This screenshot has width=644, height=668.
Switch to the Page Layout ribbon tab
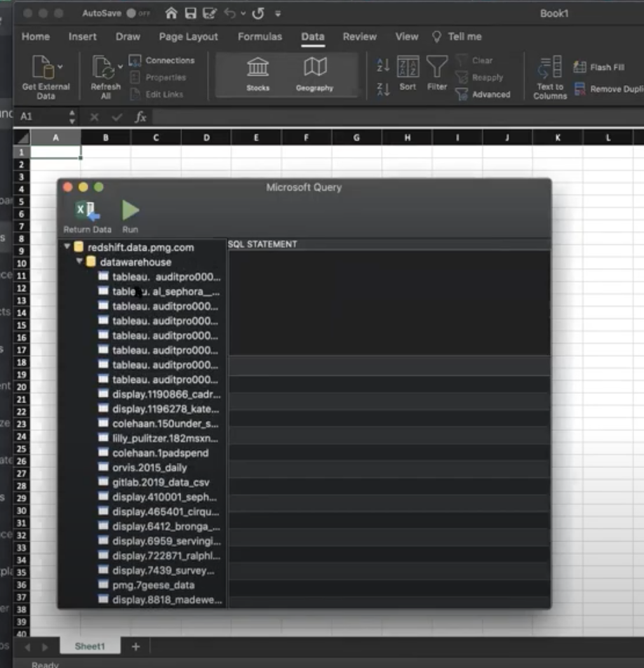(x=189, y=37)
